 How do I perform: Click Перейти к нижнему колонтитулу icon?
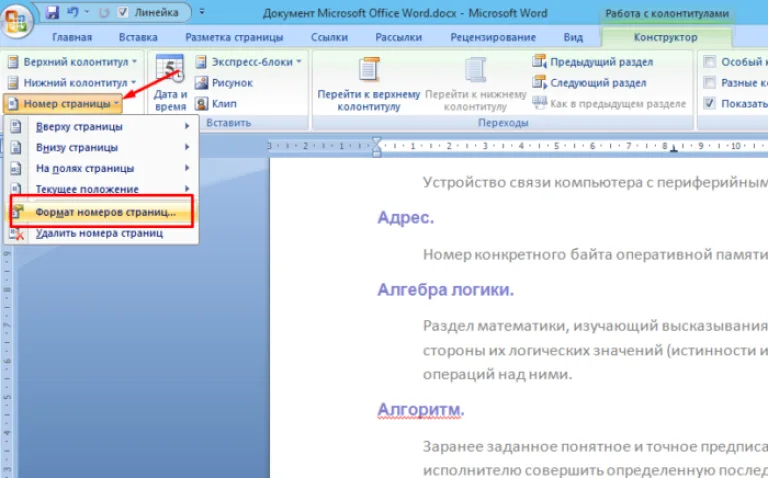tap(475, 69)
